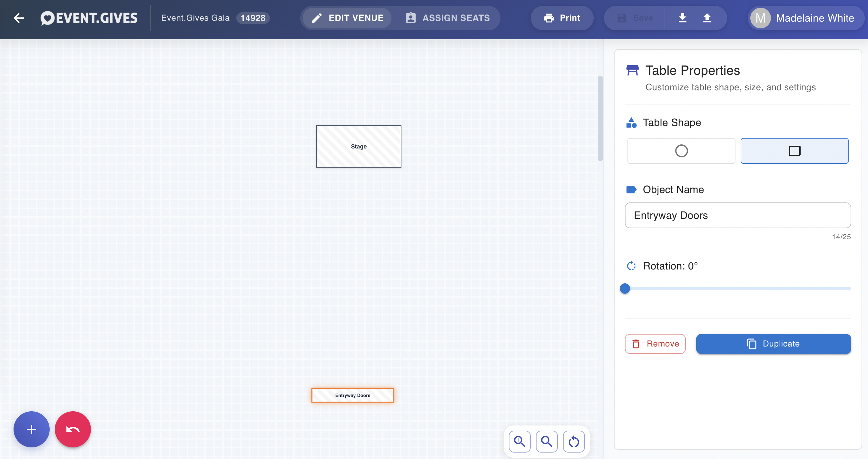The height and width of the screenshot is (459, 868).
Task: Click the Event.Gives logo
Action: 89,18
